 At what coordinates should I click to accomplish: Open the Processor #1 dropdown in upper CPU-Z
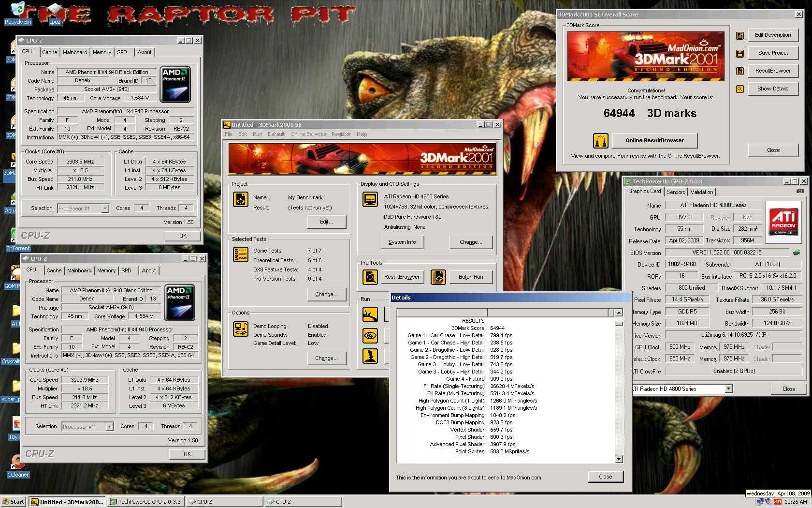(105, 209)
